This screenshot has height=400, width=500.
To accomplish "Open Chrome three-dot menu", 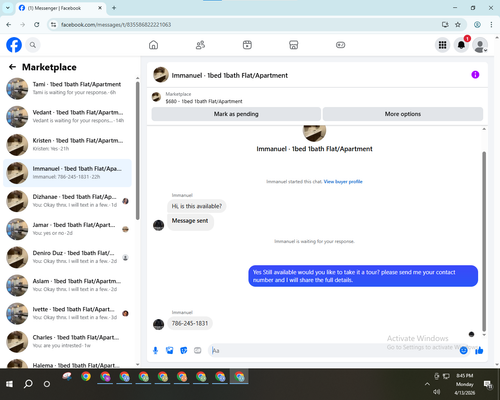I will (x=491, y=25).
